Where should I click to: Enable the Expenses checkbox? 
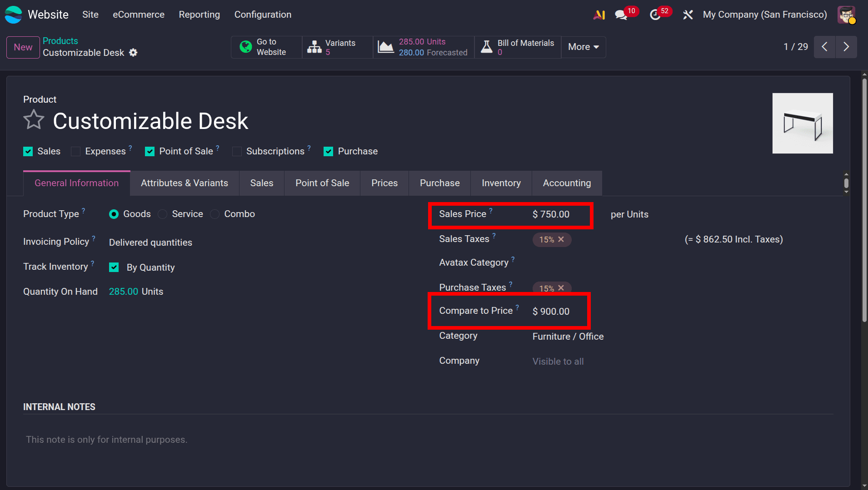tap(76, 152)
